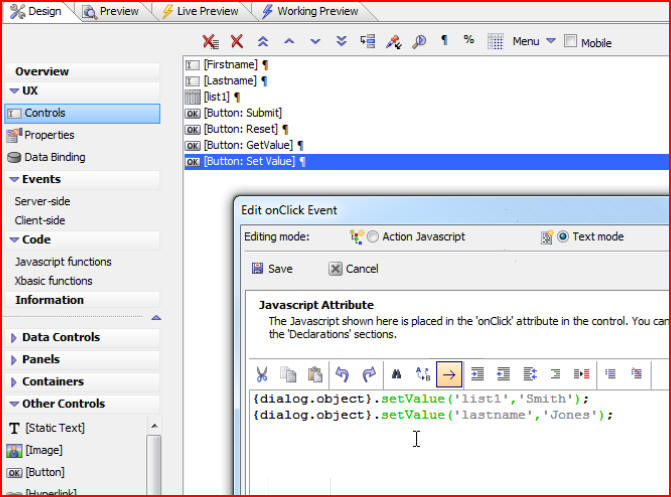Click the outdent lines icon in editor

point(503,374)
